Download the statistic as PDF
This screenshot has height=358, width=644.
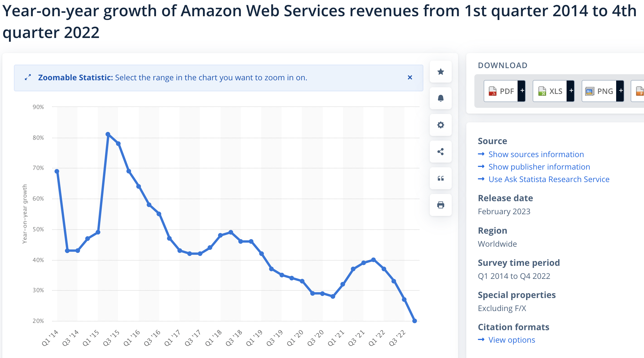click(x=501, y=91)
